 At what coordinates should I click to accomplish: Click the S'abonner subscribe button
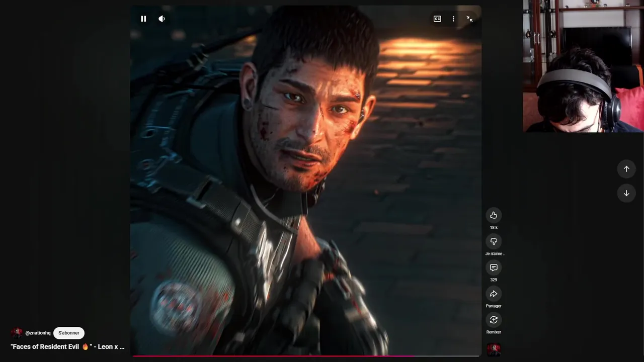click(69, 333)
